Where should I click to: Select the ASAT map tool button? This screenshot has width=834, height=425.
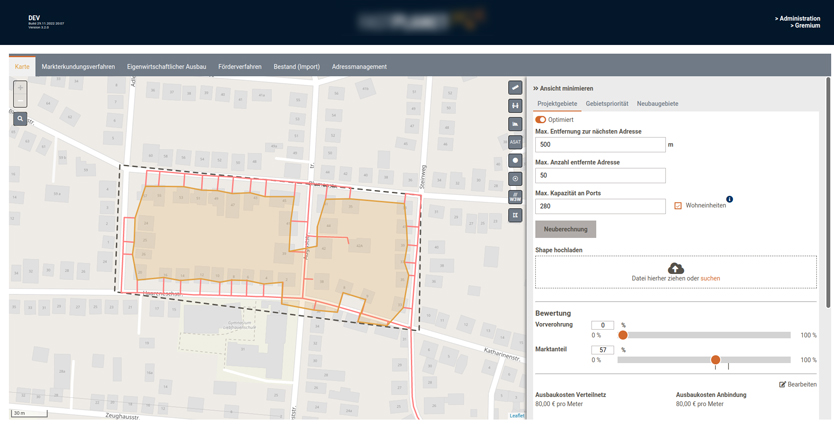[515, 142]
